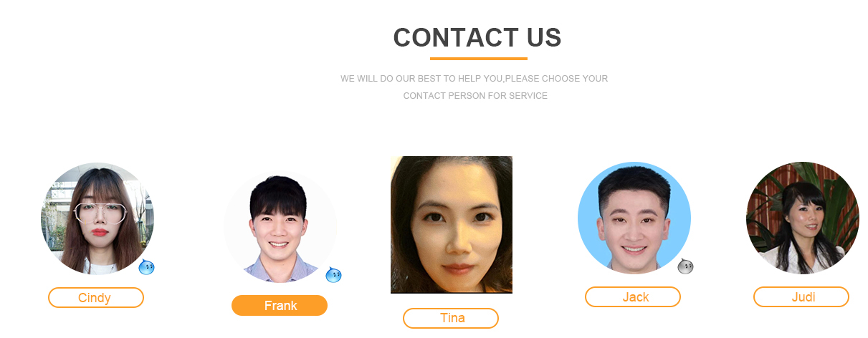Click the blue chat icon next to Frank

pos(333,274)
